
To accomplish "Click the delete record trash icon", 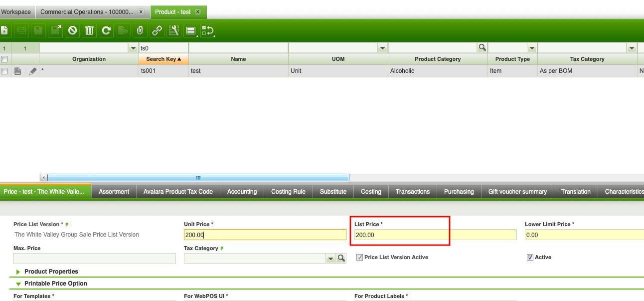I will pos(89,30).
